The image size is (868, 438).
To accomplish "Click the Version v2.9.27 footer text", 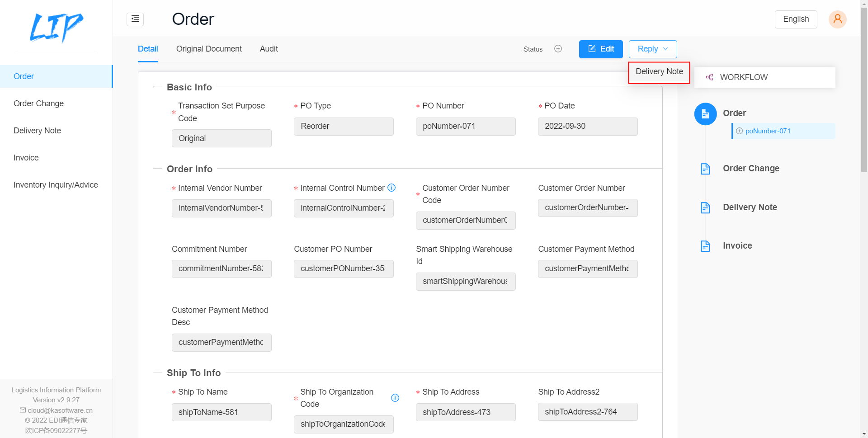I will [56, 400].
